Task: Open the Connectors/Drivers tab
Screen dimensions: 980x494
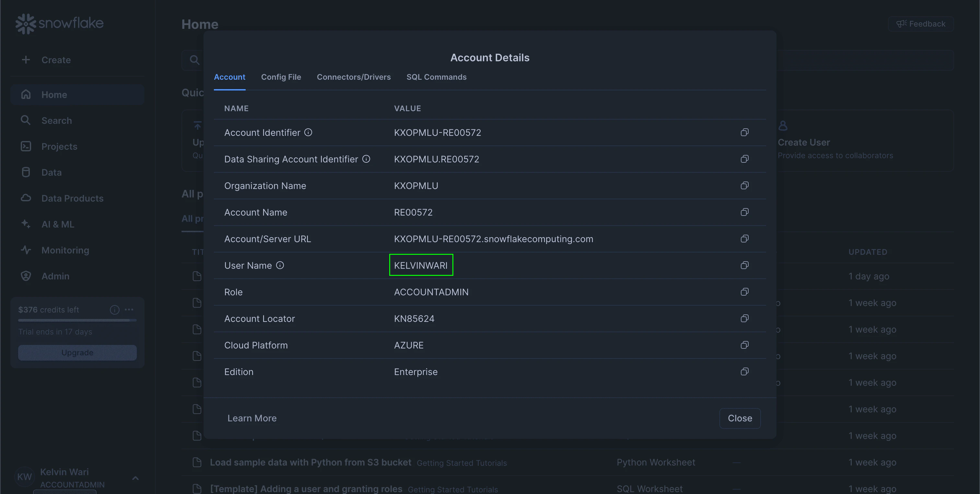Action: tap(354, 77)
